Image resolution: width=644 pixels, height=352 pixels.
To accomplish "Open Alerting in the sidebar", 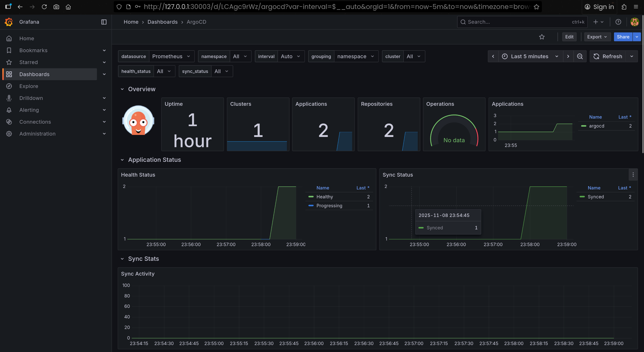I will click(x=29, y=110).
